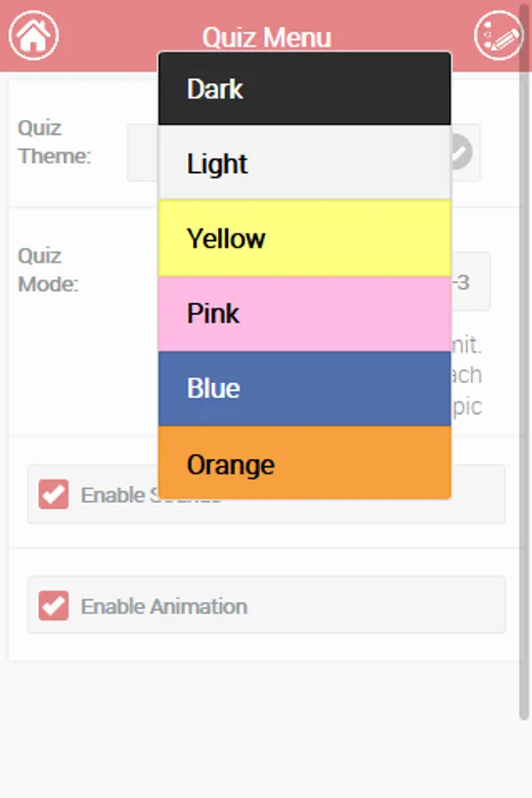Click the Quiz Mode label

[48, 270]
